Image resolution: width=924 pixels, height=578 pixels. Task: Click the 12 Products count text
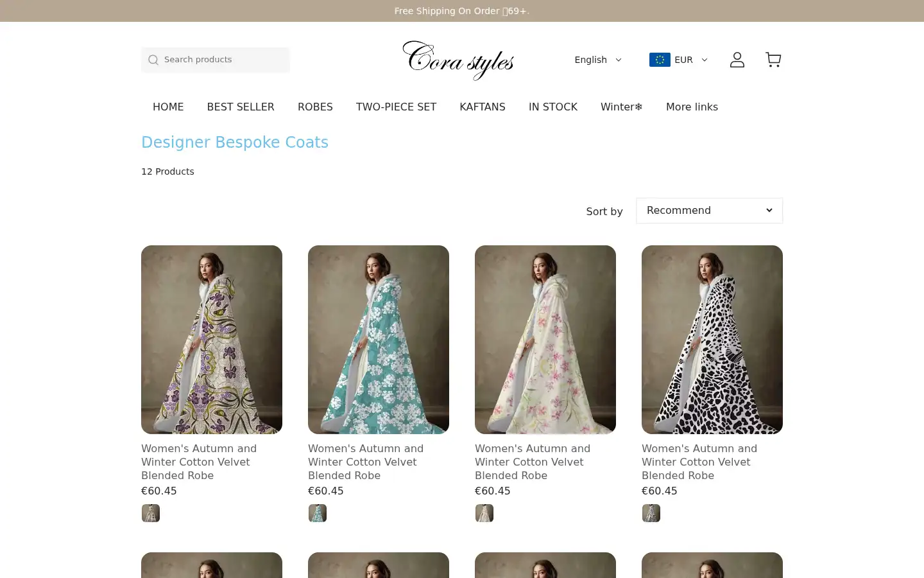coord(167,171)
